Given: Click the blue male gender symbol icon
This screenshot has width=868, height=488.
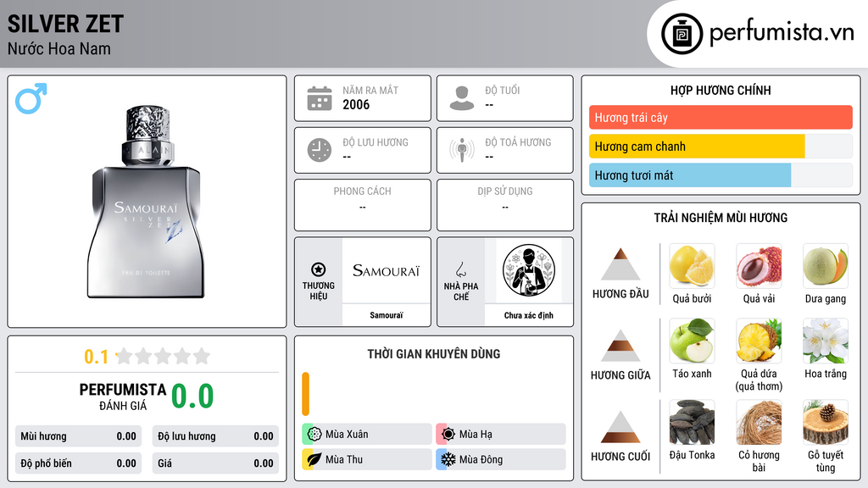Looking at the screenshot, I should (31, 98).
